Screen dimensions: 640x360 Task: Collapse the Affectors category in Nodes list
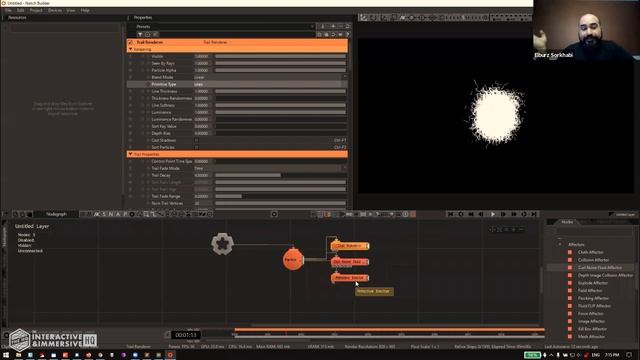(x=560, y=244)
